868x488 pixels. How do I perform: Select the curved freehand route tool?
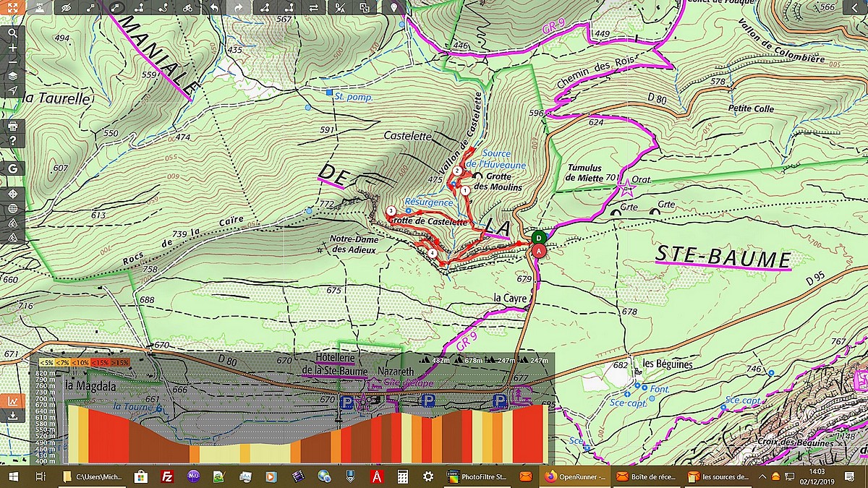pos(163,7)
